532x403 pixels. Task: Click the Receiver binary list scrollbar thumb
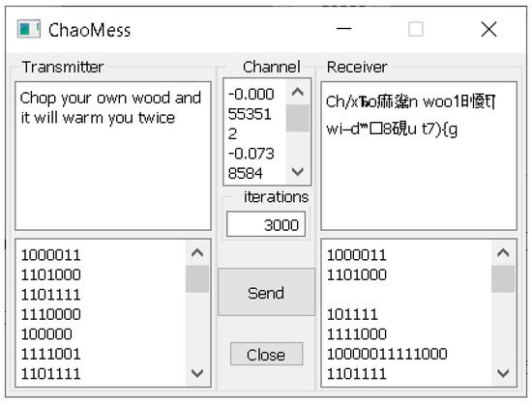[503, 279]
